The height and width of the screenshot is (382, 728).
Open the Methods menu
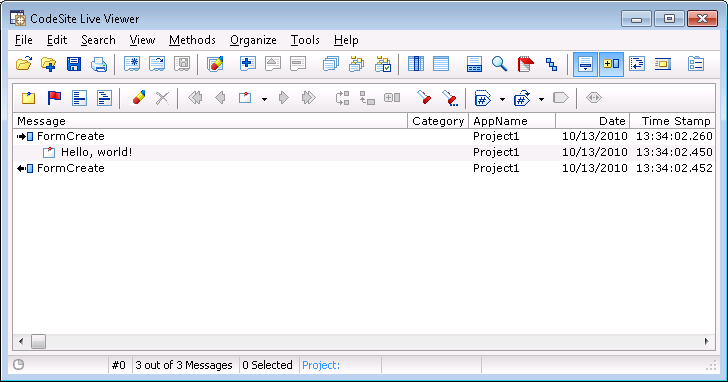pyautogui.click(x=192, y=40)
